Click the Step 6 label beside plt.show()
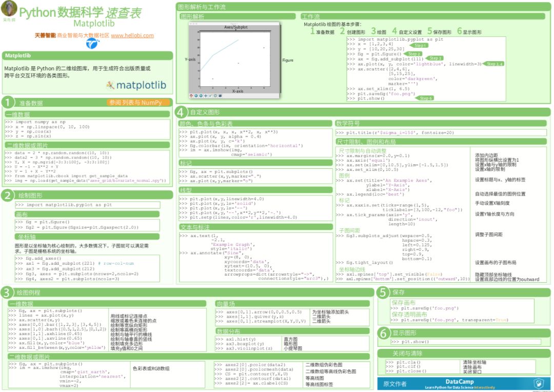554x392 pixels. pyautogui.click(x=425, y=98)
